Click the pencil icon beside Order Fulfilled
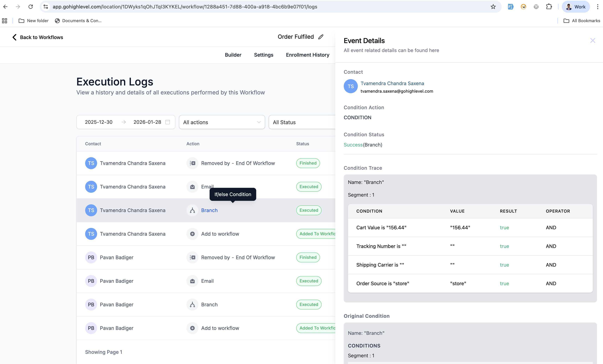This screenshot has width=603, height=364. pyautogui.click(x=321, y=37)
